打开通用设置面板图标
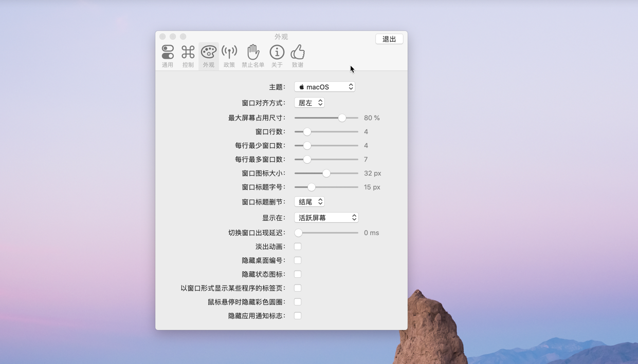Screen dimensions: 638x364 tap(168, 51)
